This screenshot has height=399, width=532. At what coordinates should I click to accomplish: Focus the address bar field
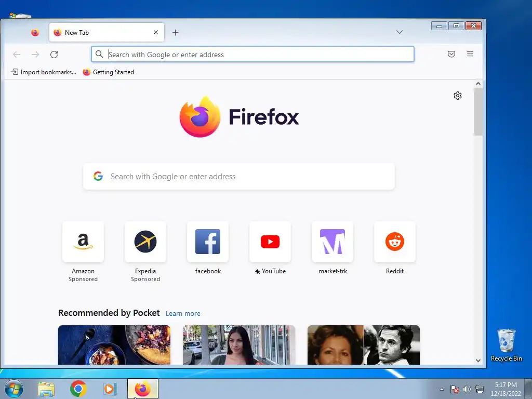coord(252,54)
